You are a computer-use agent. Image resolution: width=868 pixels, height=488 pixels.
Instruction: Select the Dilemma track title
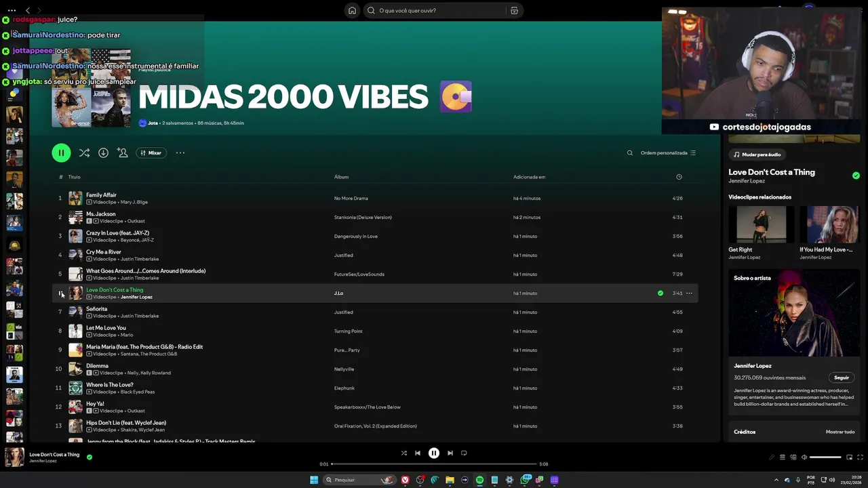click(x=97, y=366)
